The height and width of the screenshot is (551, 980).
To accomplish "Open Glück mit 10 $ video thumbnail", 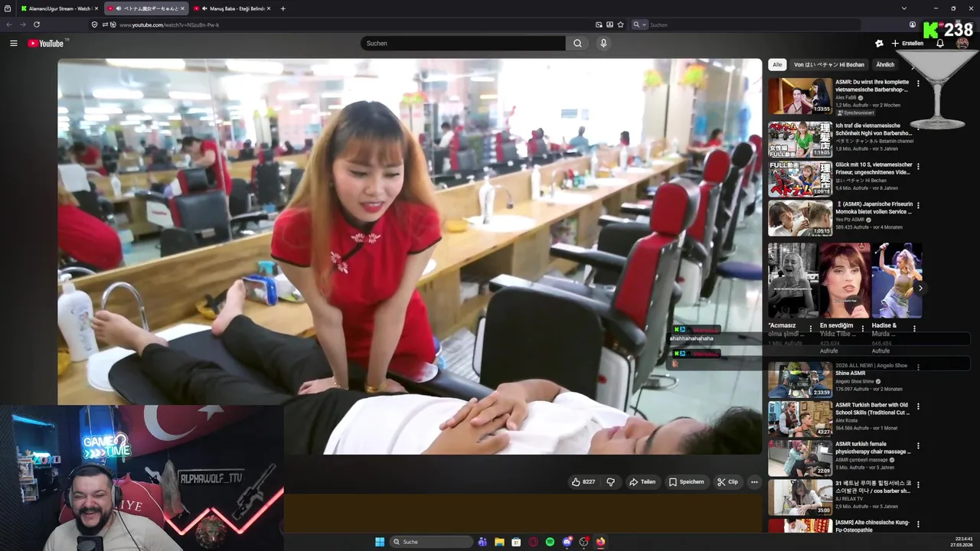I will click(x=800, y=178).
